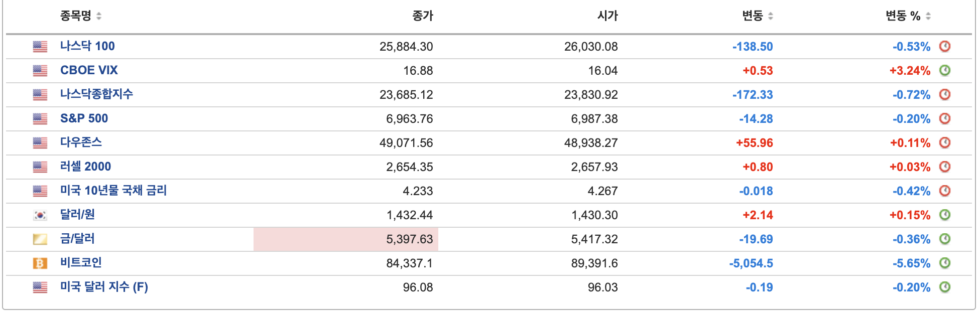
Task: Click the Bitcoin logo next to 비트코인
Action: point(39,263)
